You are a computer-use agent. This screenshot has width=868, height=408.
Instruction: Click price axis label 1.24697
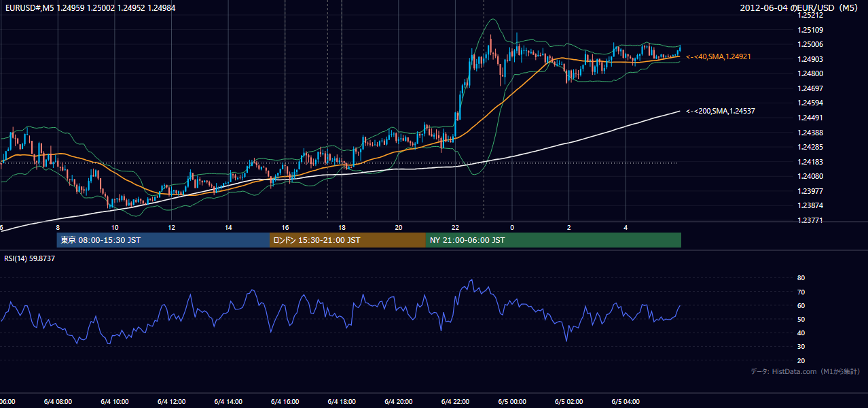click(x=810, y=88)
